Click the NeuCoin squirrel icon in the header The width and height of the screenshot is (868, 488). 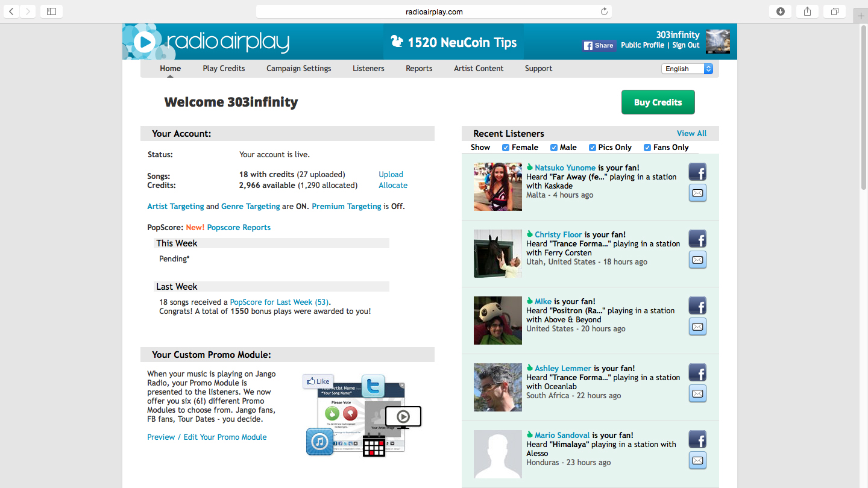pyautogui.click(x=397, y=42)
